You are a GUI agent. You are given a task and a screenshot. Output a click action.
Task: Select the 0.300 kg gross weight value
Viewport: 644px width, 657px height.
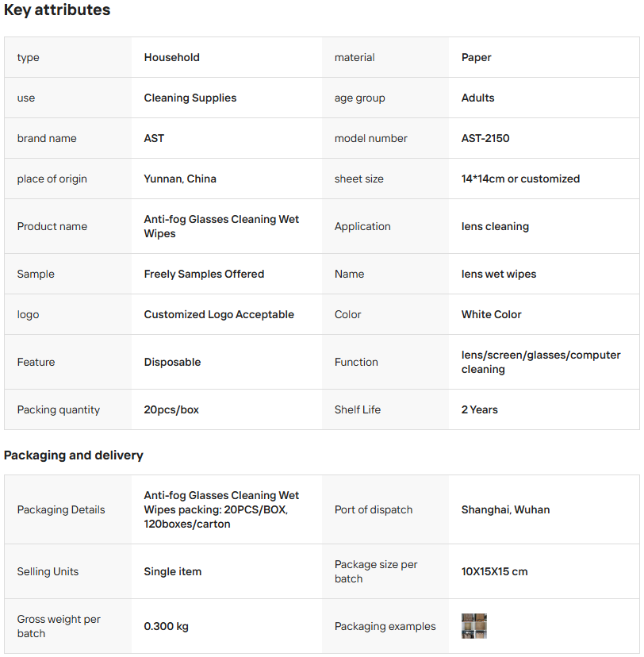pos(167,626)
